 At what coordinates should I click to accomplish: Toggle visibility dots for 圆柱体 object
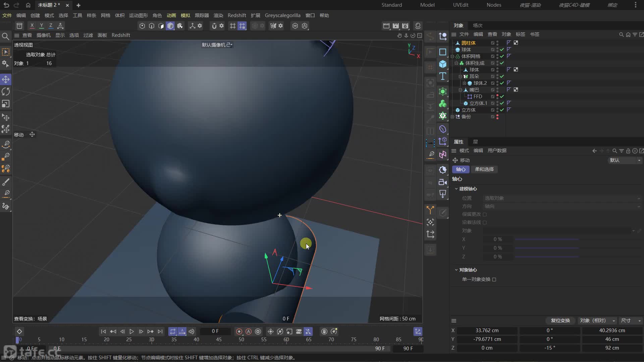497,43
